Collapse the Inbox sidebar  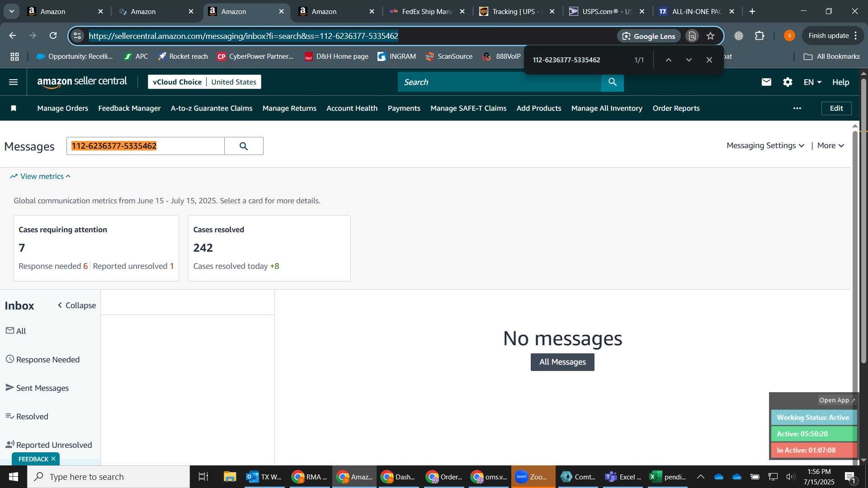pos(76,305)
